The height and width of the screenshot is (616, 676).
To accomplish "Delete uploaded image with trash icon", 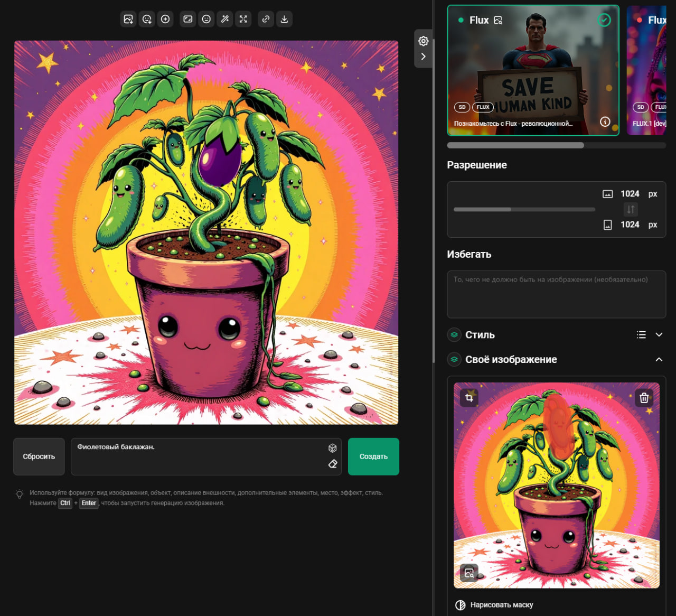I will click(x=644, y=398).
